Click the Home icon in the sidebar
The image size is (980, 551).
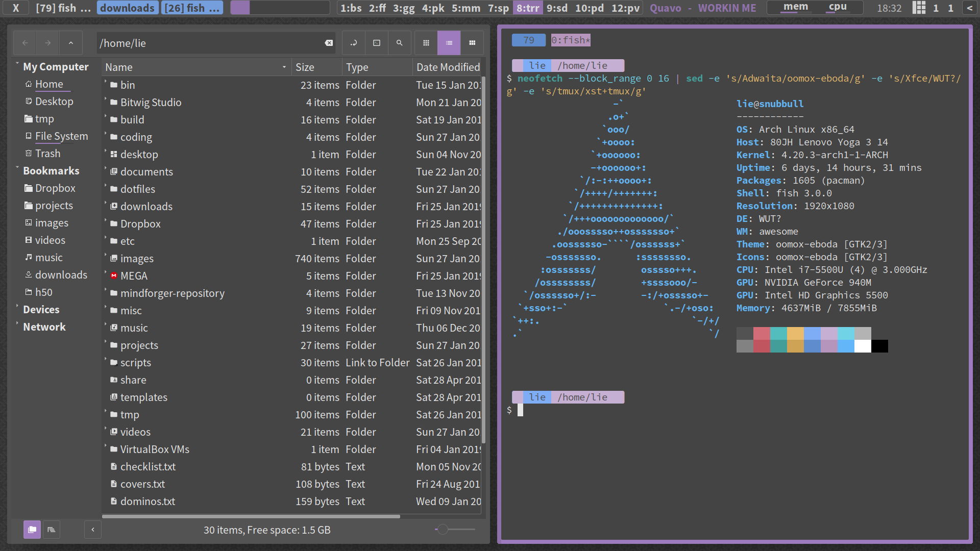tap(29, 84)
